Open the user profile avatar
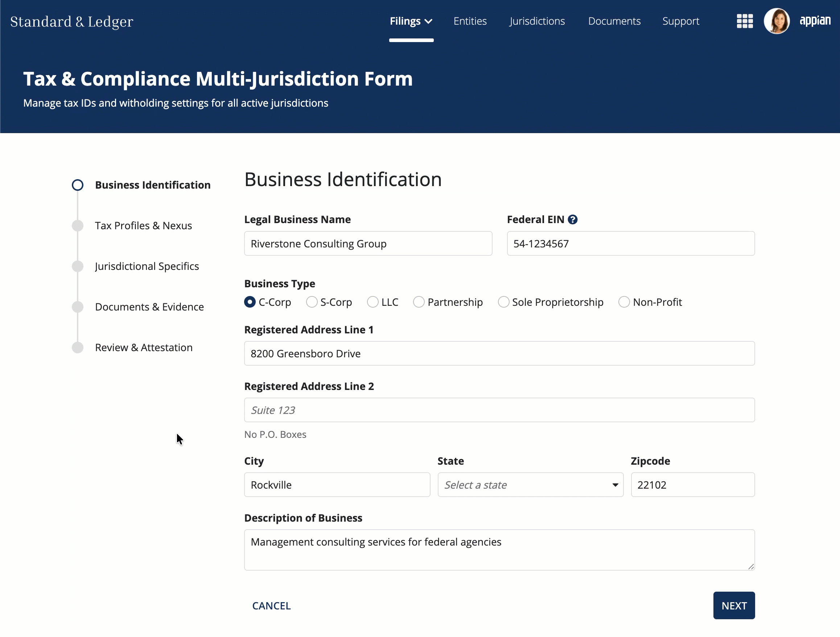The image size is (840, 637). click(776, 21)
